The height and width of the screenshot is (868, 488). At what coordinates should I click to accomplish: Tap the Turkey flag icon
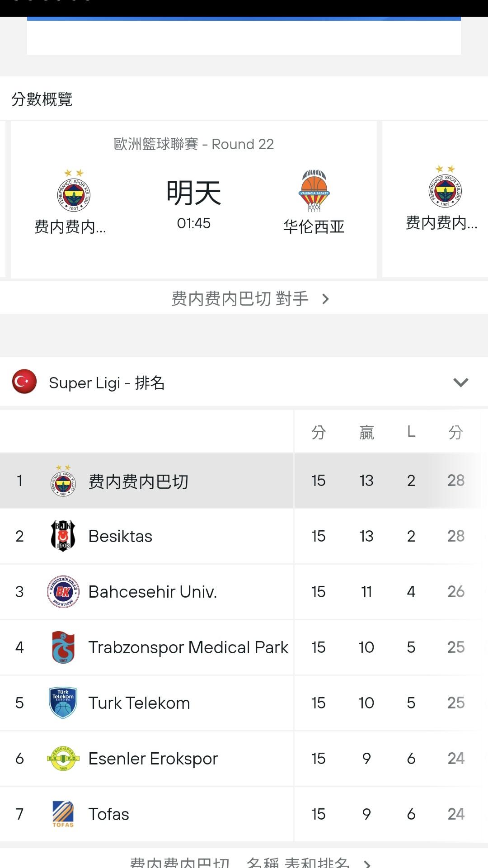tap(24, 382)
